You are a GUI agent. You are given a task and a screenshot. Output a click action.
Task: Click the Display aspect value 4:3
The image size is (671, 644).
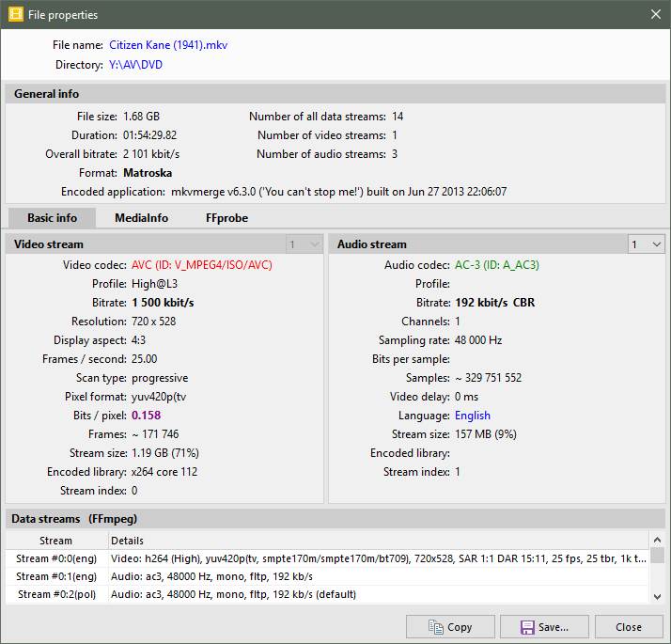pyautogui.click(x=138, y=340)
